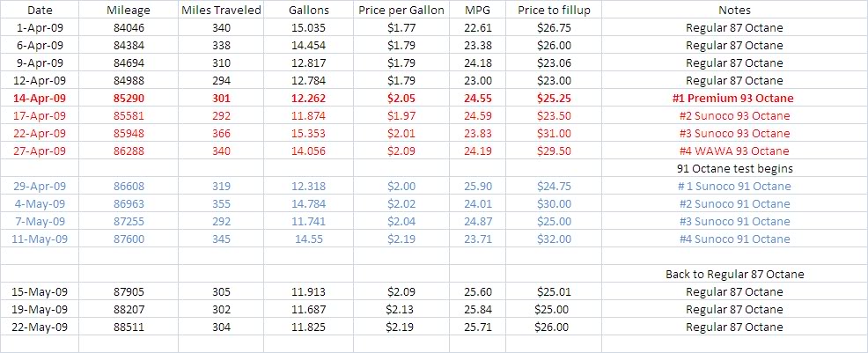Select the Miles Traveled header cell

221,10
